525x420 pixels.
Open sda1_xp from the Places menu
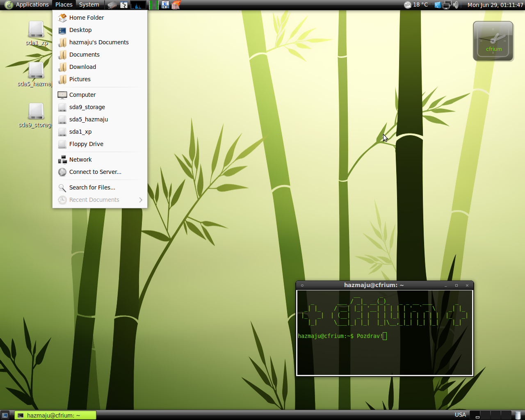[100, 132]
